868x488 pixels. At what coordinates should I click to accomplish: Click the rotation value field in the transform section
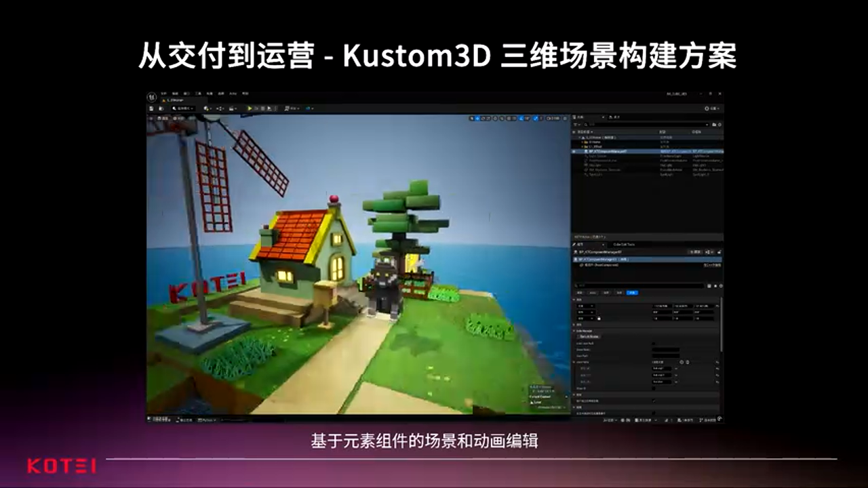pos(662,312)
